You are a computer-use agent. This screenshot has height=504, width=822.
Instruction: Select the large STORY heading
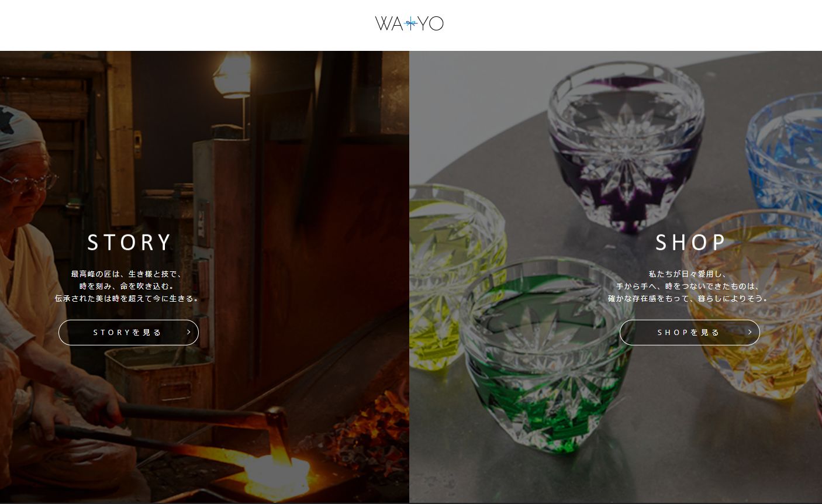129,242
